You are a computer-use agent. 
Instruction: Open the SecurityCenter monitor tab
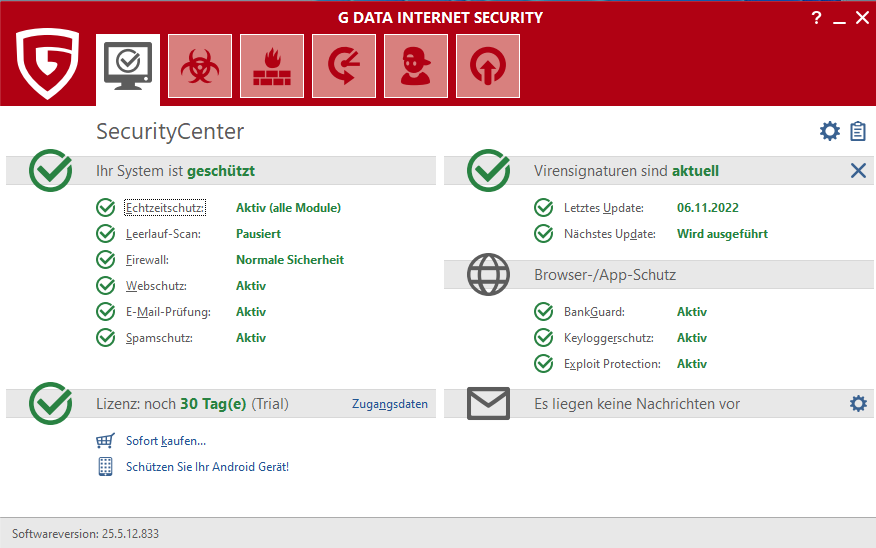tap(128, 69)
